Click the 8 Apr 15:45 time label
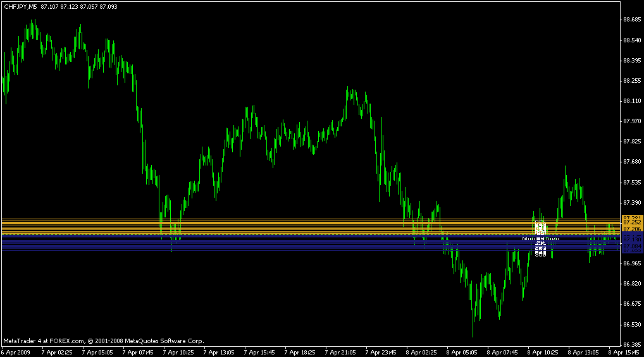Viewport: 644px width, 357px height. point(625,352)
